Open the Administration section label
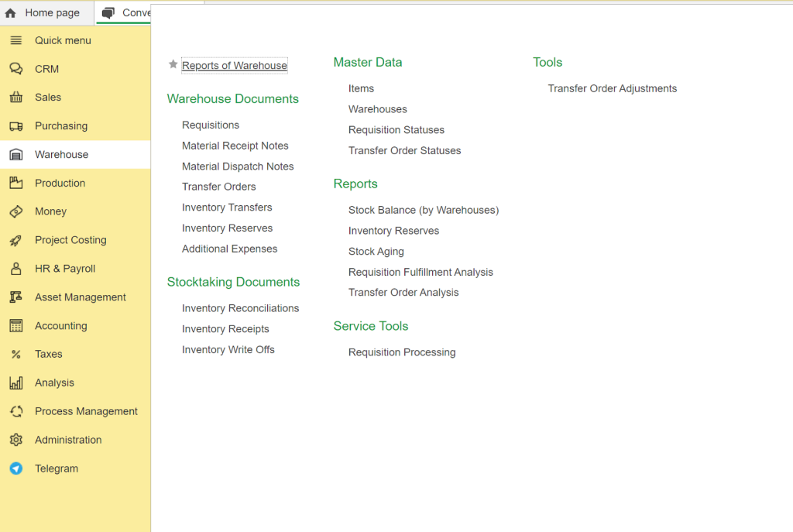 [x=68, y=440]
